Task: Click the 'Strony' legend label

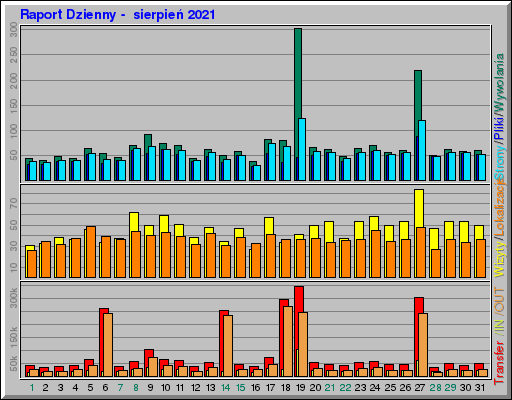Action: [x=500, y=161]
